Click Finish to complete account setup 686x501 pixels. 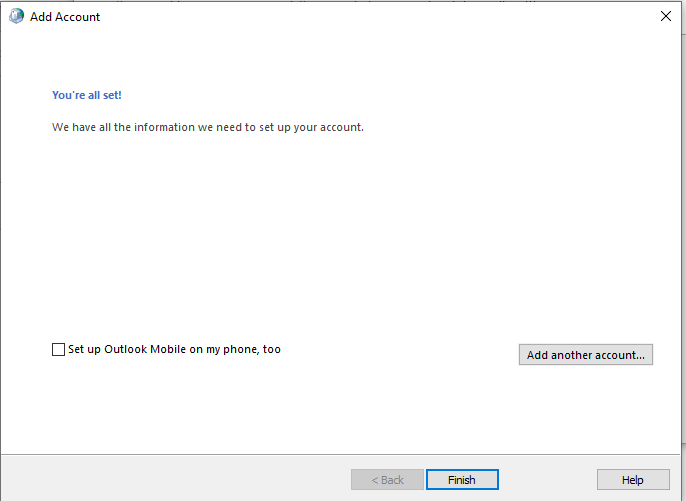pos(462,480)
